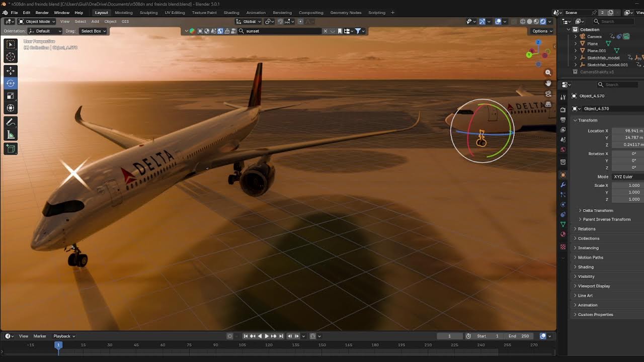Switch to material preview shading
Screen dimensions: 644x362
pyautogui.click(x=536, y=22)
